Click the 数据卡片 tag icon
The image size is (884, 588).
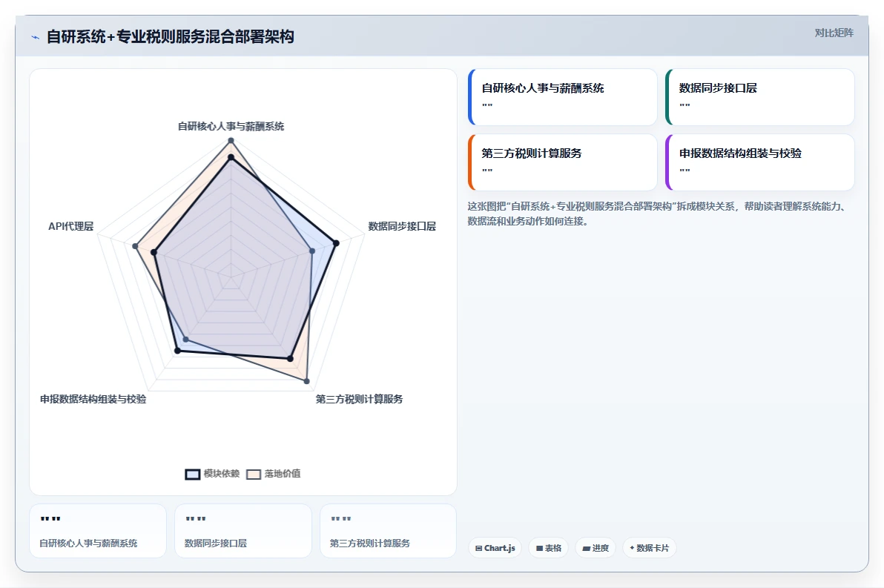click(x=632, y=548)
